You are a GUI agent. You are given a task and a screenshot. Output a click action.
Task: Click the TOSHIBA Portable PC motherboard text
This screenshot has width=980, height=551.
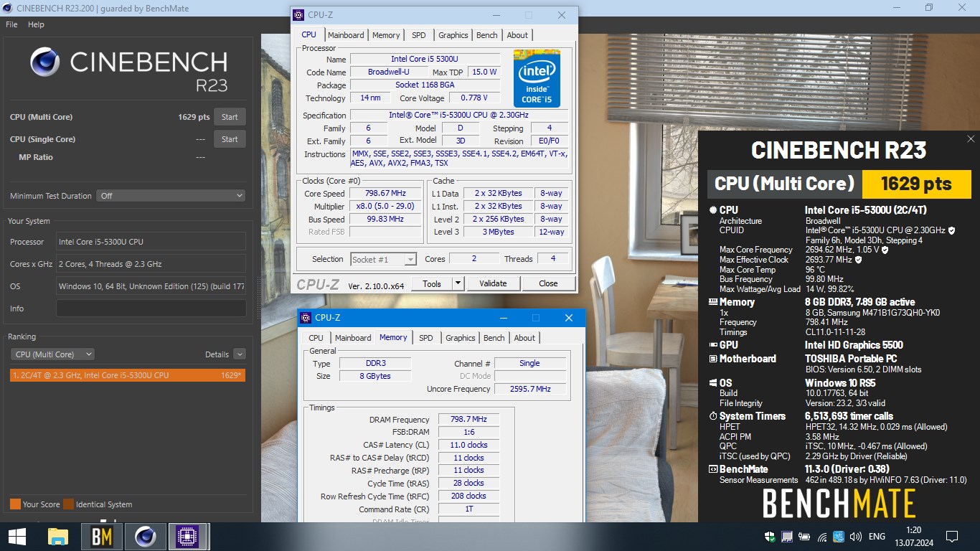(851, 359)
